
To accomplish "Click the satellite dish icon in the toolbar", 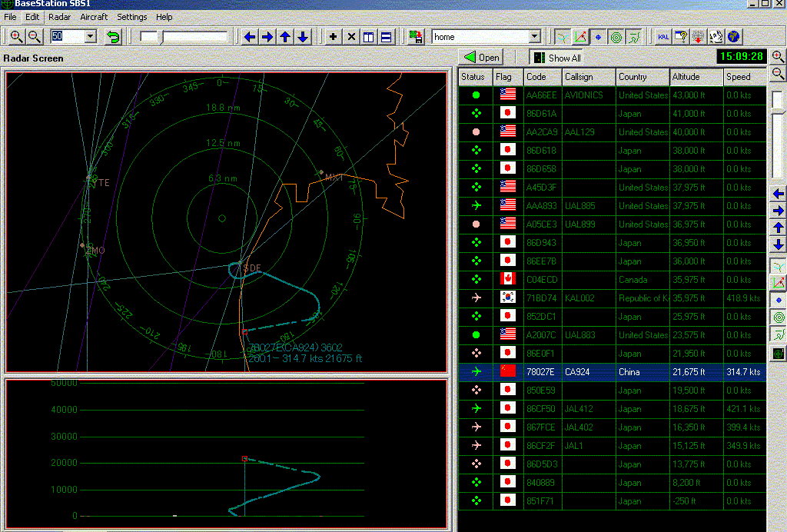I will (716, 37).
